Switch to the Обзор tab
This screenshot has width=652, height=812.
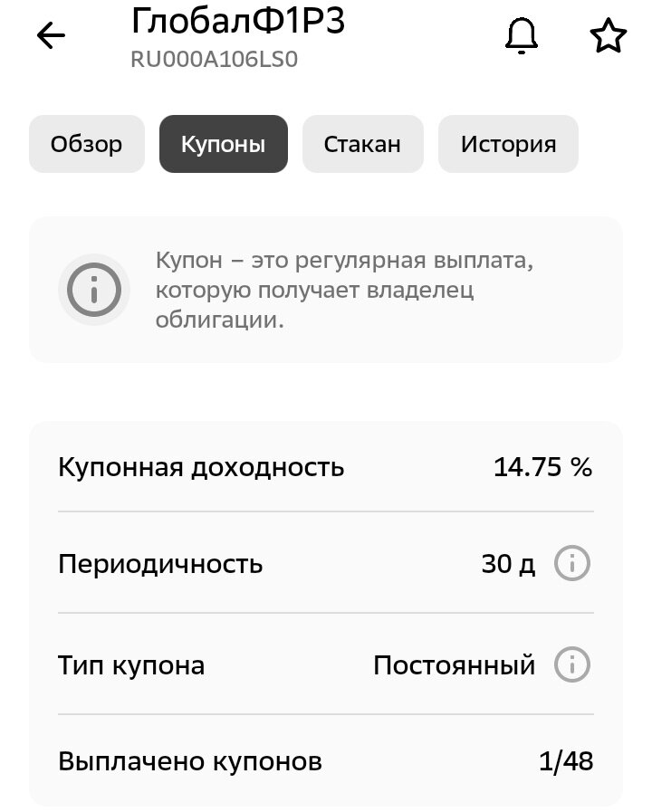click(86, 143)
